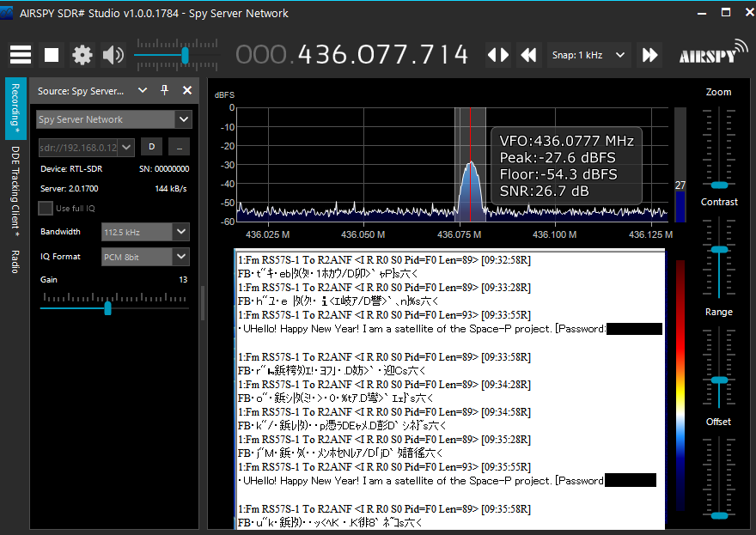
Task: Click the VFO info overlay box
Action: [x=566, y=166]
